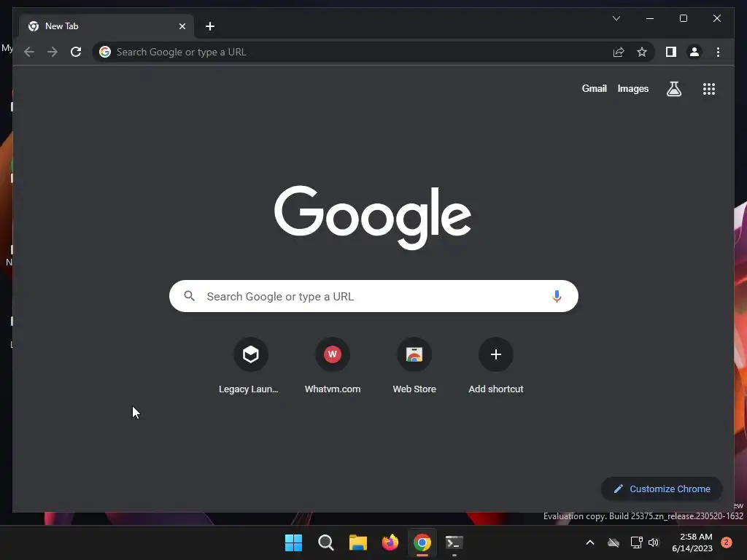Viewport: 747px width, 560px height.
Task: Maximize the Chrome window
Action: tap(683, 18)
